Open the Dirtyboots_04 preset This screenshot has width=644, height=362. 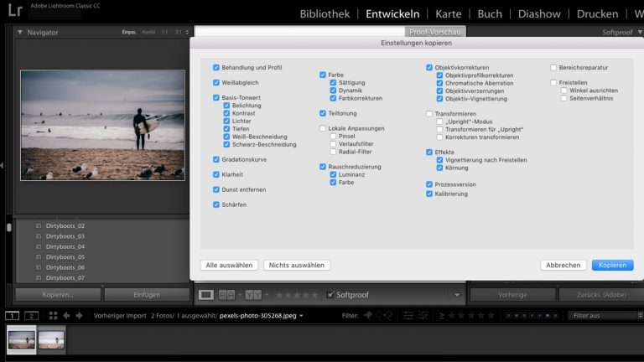(65, 246)
